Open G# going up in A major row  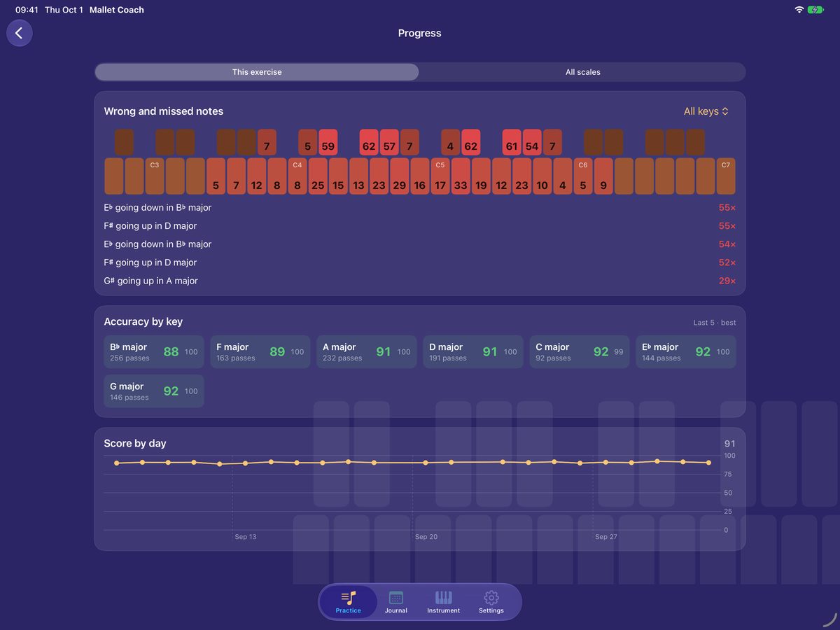click(x=420, y=281)
